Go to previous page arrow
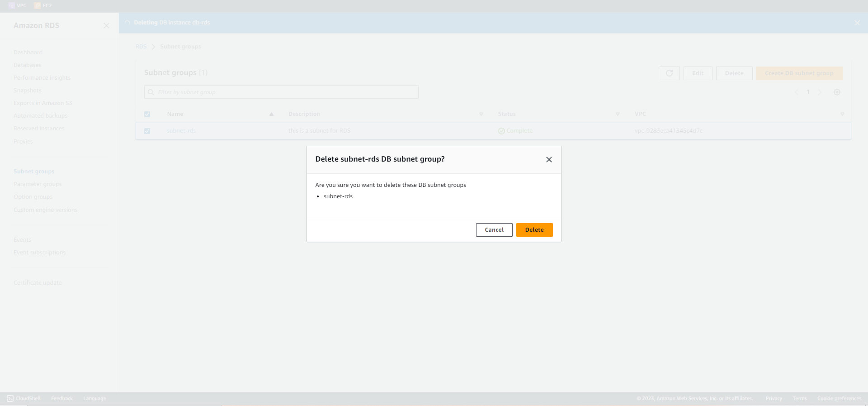 coord(797,92)
